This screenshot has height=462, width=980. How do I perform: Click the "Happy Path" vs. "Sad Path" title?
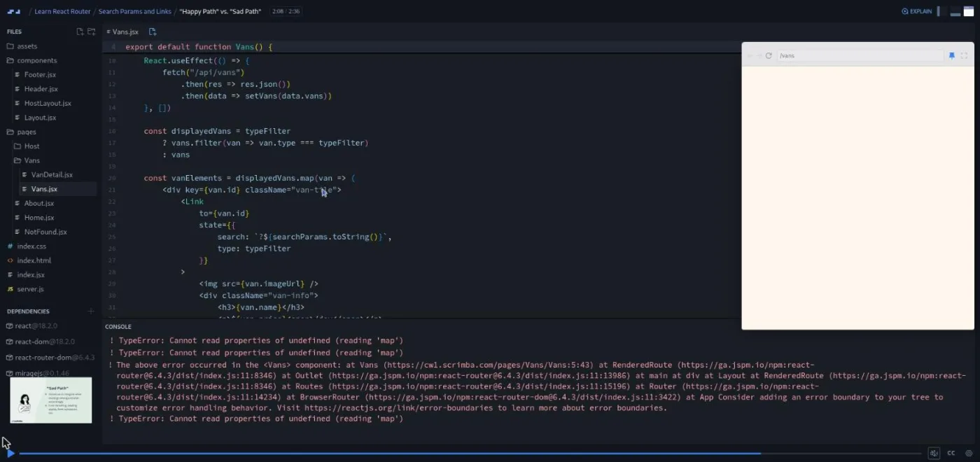[x=220, y=11]
